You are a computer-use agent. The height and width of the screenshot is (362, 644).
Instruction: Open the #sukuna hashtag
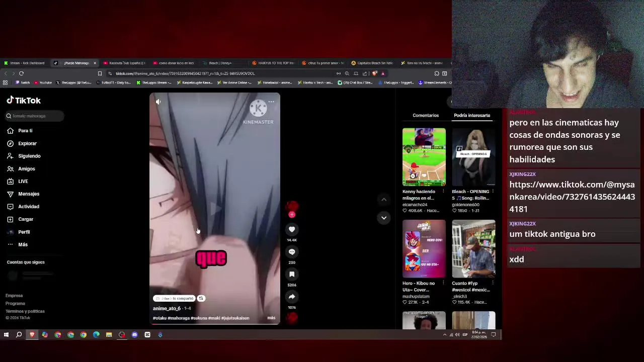coord(199,318)
